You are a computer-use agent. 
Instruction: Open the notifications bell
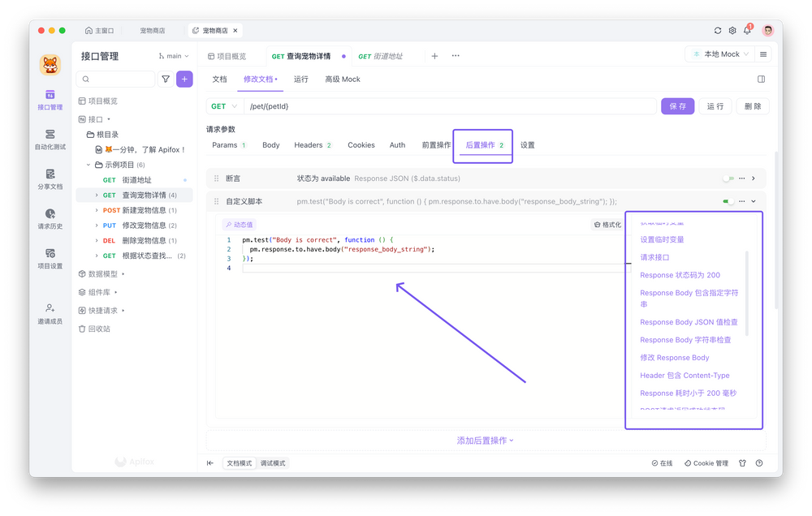(x=747, y=31)
